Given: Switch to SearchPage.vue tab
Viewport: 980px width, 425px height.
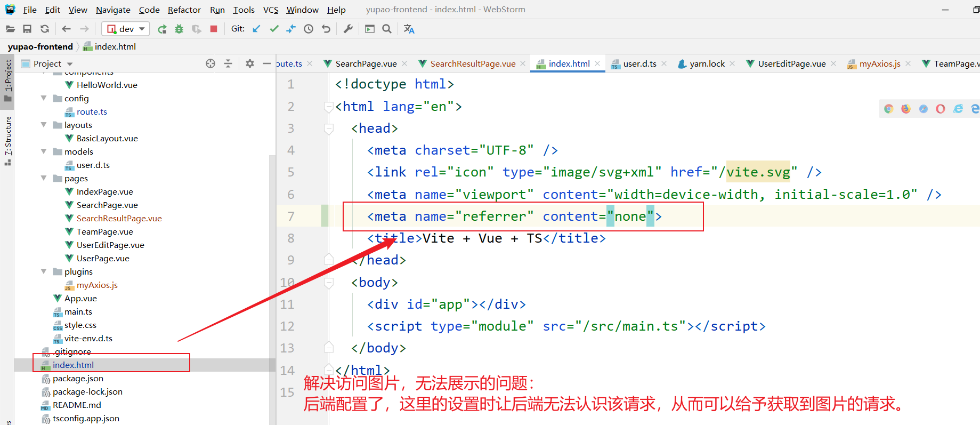Looking at the screenshot, I should [x=366, y=63].
